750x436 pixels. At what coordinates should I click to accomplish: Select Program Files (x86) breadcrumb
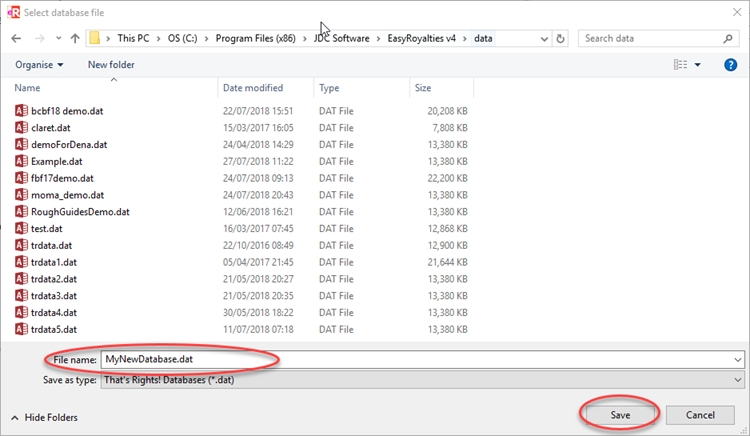coord(255,38)
